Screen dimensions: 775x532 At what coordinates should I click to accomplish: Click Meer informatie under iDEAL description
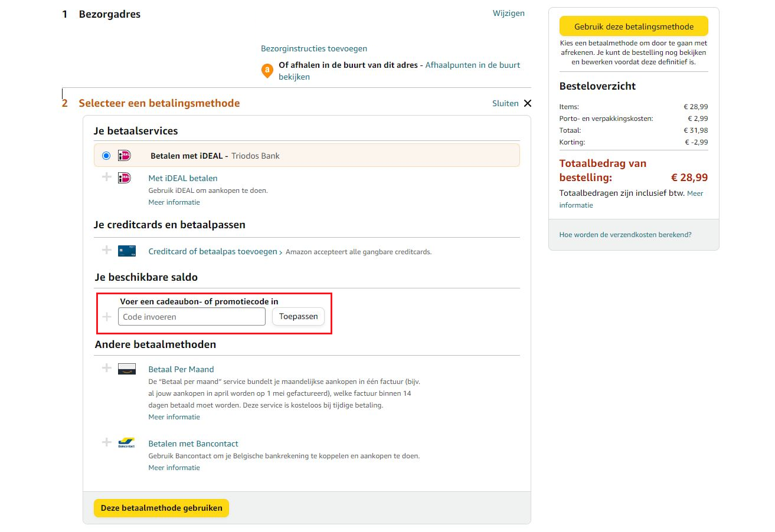point(174,202)
